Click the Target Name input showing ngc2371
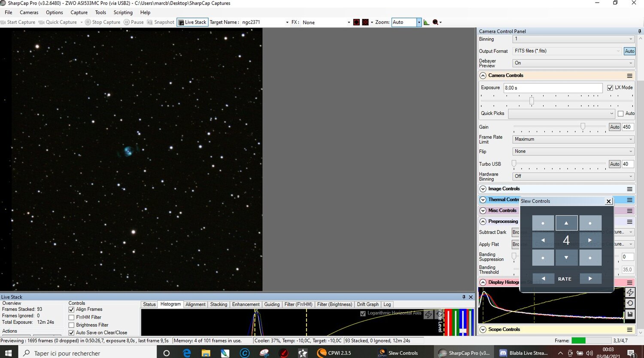This screenshot has width=644, height=358. click(x=262, y=22)
